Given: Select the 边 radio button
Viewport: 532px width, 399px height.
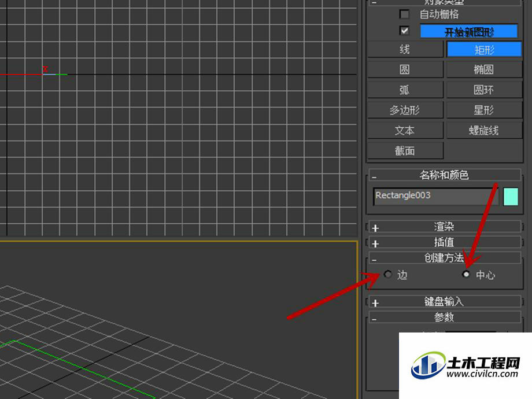Looking at the screenshot, I should (x=388, y=274).
